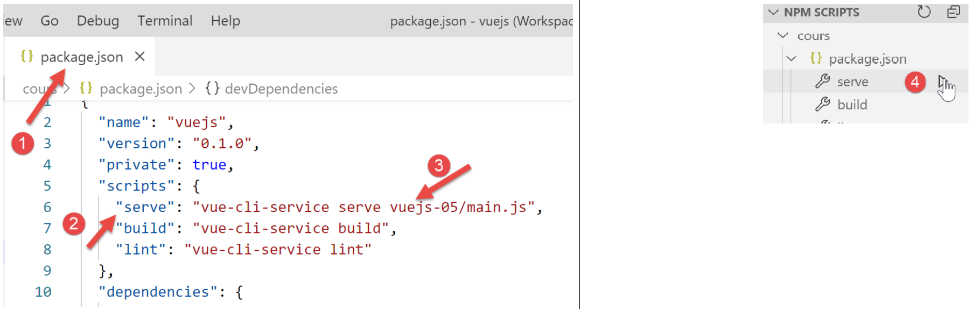980x309 pixels.
Task: Open the Go menu
Action: 49,20
